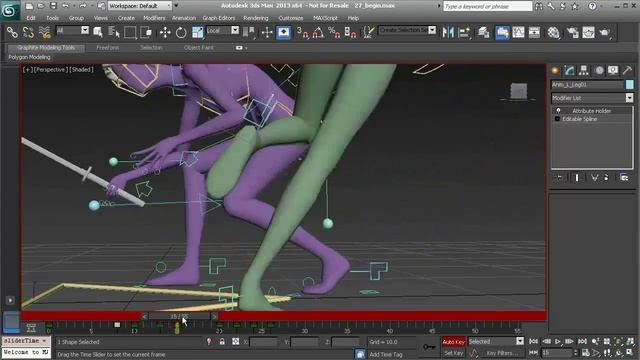
Task: Click the Play Animation button
Action: [558, 341]
